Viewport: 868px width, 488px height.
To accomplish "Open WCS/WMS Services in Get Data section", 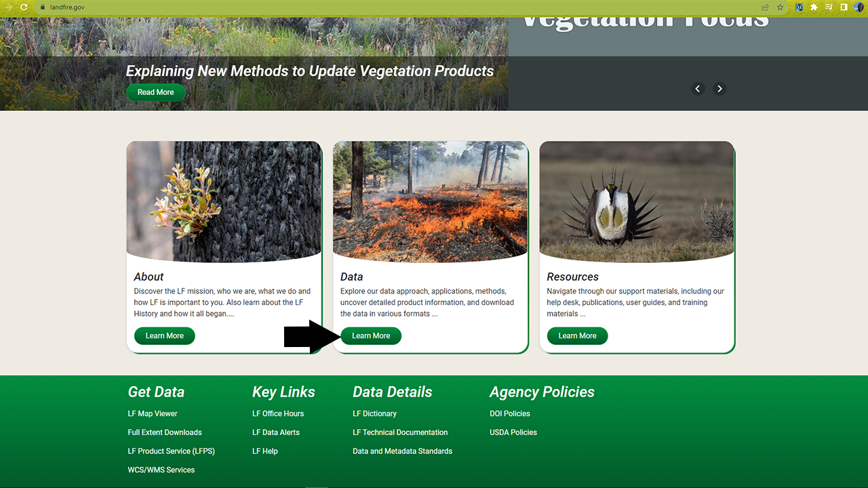I will (x=161, y=470).
